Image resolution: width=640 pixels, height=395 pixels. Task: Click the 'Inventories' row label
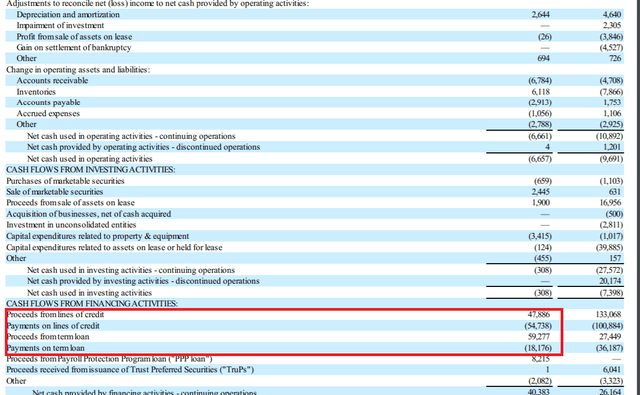pyautogui.click(x=36, y=92)
